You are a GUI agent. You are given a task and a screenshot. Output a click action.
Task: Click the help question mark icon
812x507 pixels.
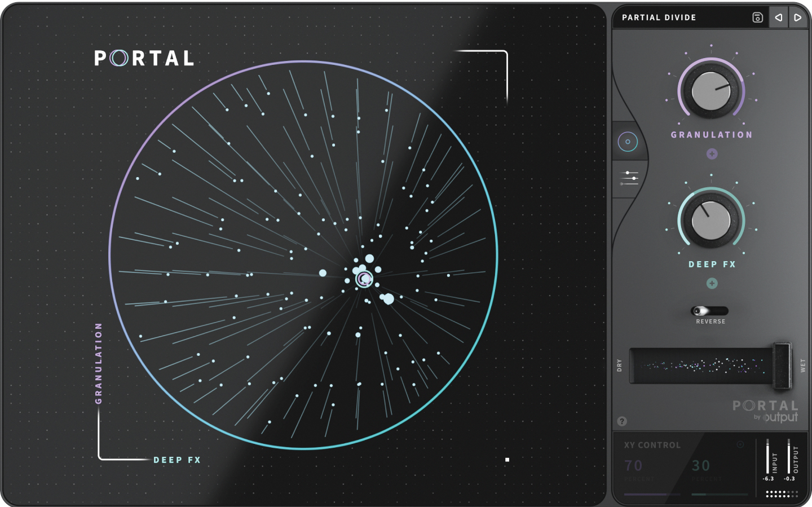coord(622,420)
